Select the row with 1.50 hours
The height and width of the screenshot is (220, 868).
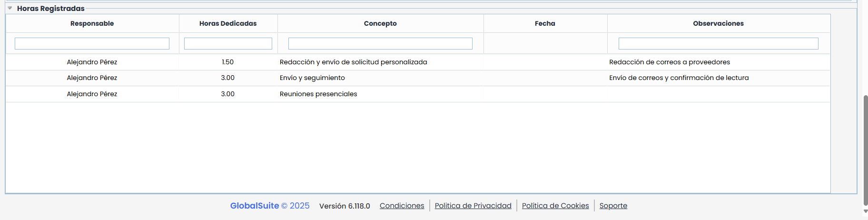227,62
